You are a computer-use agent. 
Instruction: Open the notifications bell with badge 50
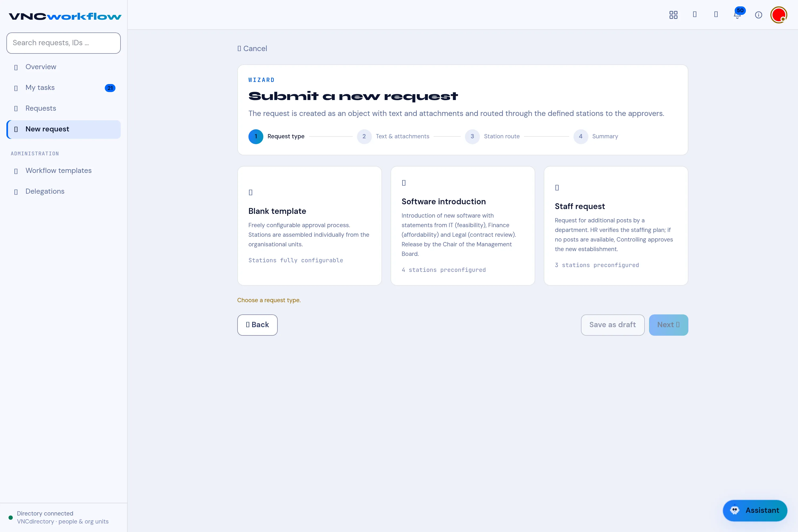(x=737, y=15)
